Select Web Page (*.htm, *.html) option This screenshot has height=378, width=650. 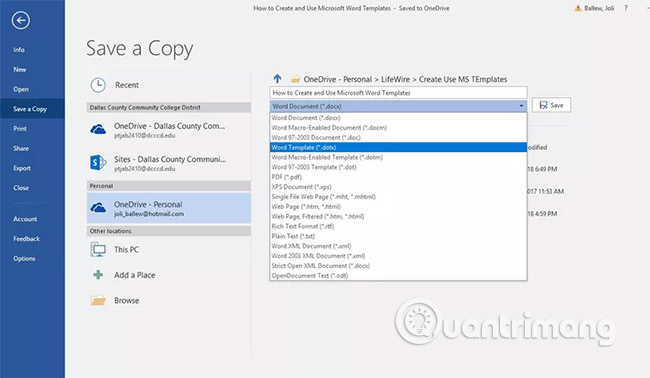[398, 206]
